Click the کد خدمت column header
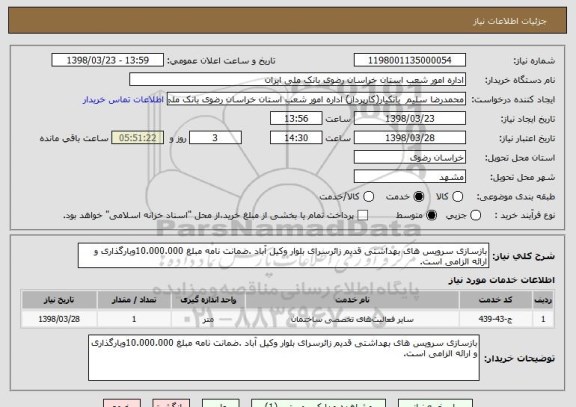 (x=496, y=300)
